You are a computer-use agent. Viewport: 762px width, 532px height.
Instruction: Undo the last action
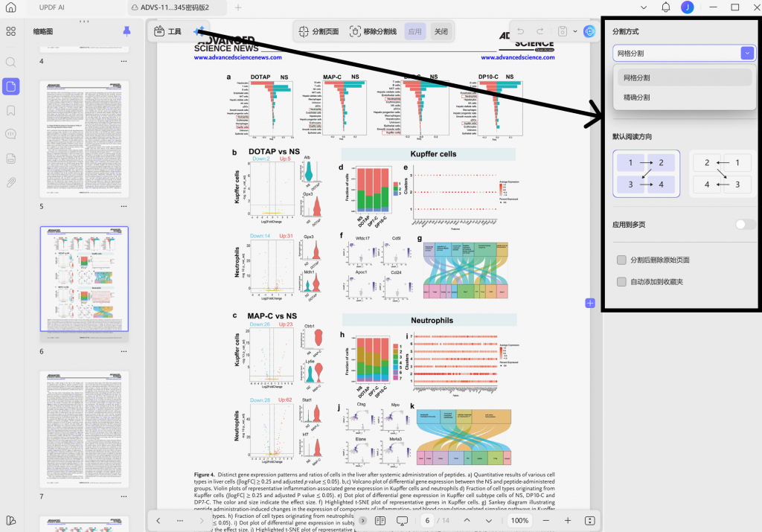(520, 31)
